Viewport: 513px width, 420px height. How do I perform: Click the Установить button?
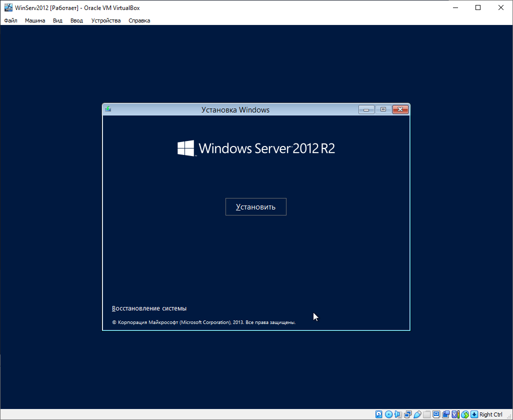[x=256, y=206]
